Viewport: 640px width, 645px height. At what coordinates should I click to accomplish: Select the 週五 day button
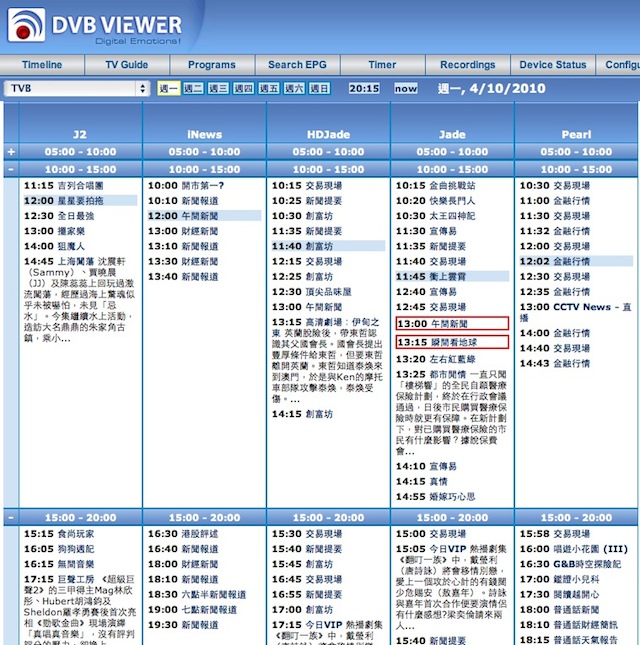coord(269,88)
